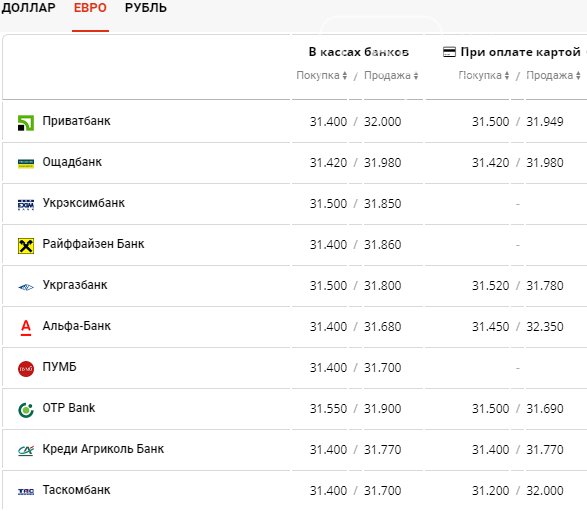Sort card payment rates by Покупка
The height and width of the screenshot is (511, 587).
click(x=484, y=75)
